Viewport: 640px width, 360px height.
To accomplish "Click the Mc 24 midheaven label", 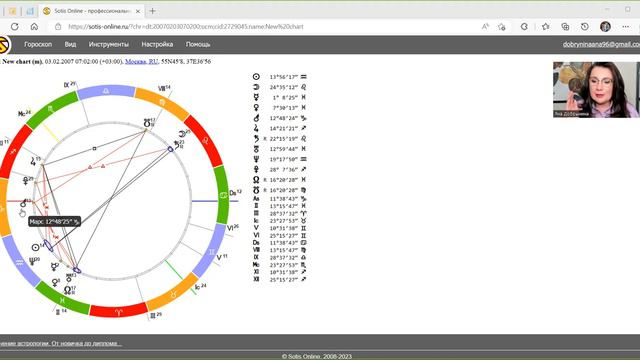I will point(24,113).
